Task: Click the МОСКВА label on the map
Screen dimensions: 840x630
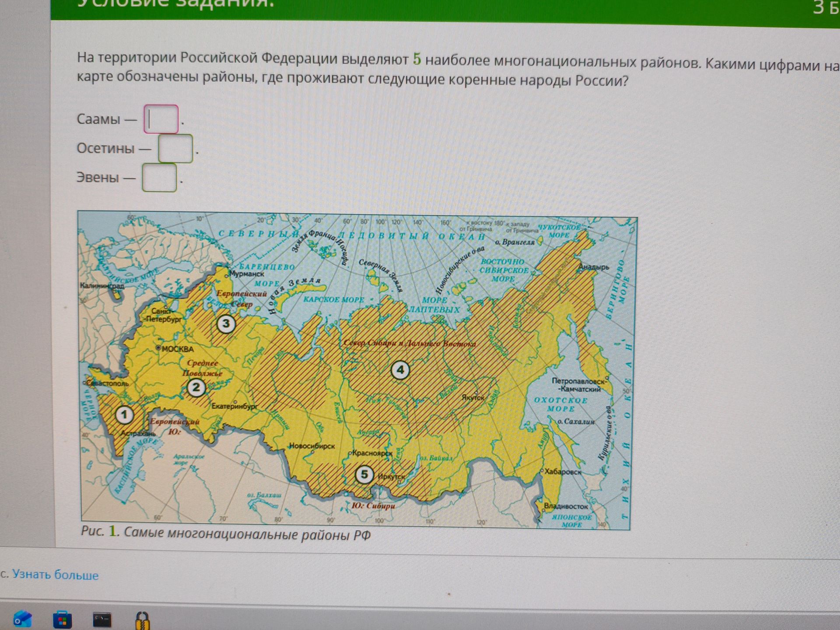Action: coord(177,349)
